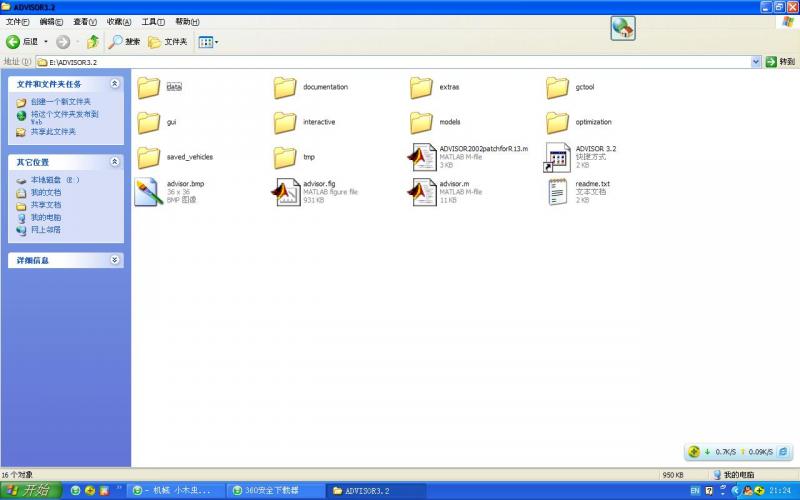Select the saved_vehicles folder icon

coord(148,157)
